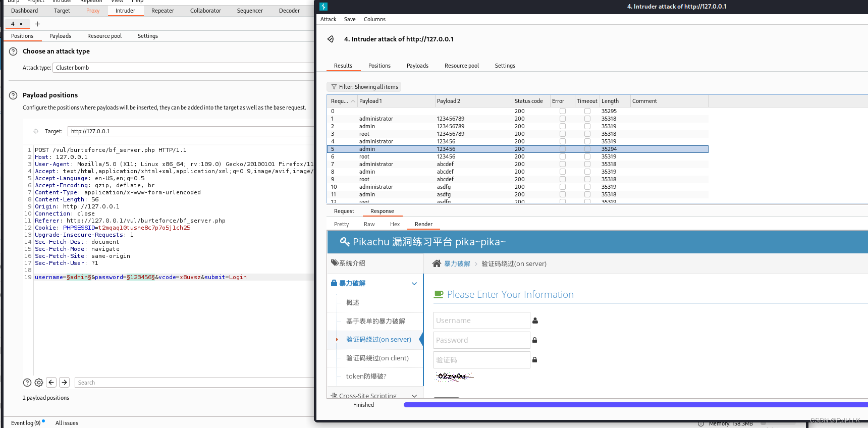The height and width of the screenshot is (428, 868).
Task: Toggle Timeout checkbox for request 11
Action: coord(587,194)
